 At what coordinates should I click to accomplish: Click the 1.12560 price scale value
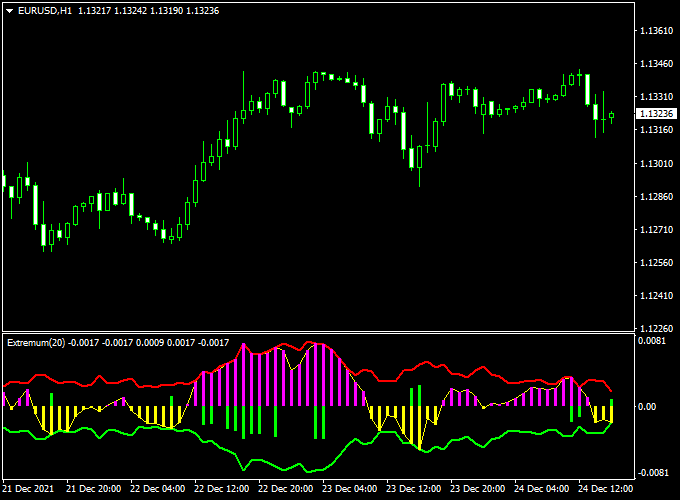coord(657,262)
